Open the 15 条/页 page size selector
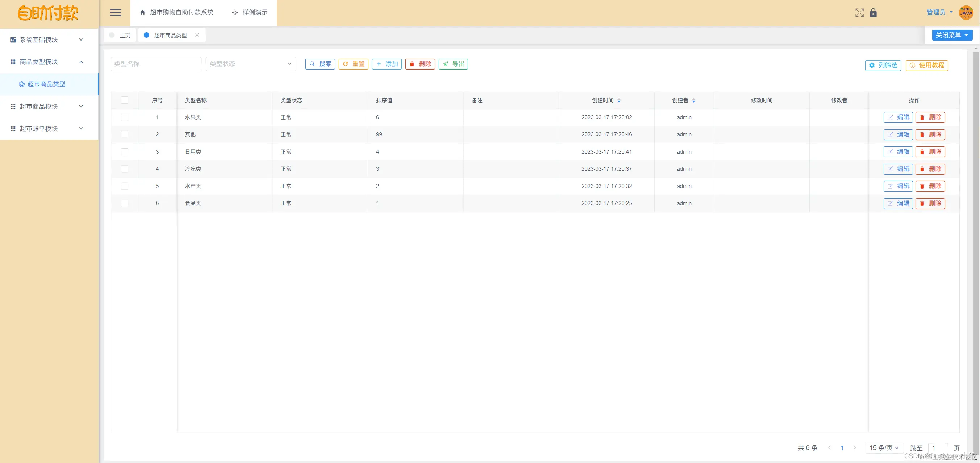This screenshot has height=463, width=980. (x=884, y=448)
